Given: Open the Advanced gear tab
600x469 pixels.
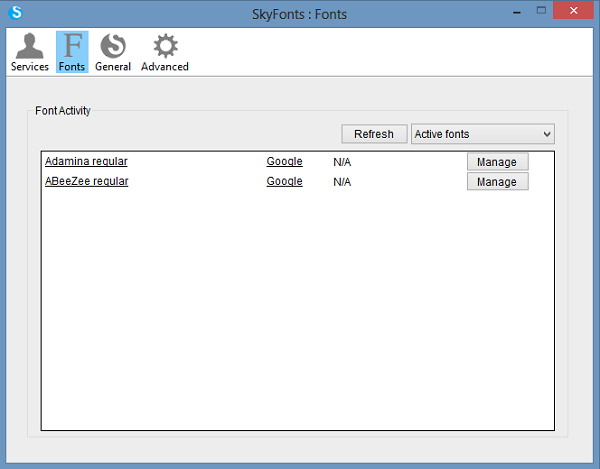Looking at the screenshot, I should 165,52.
